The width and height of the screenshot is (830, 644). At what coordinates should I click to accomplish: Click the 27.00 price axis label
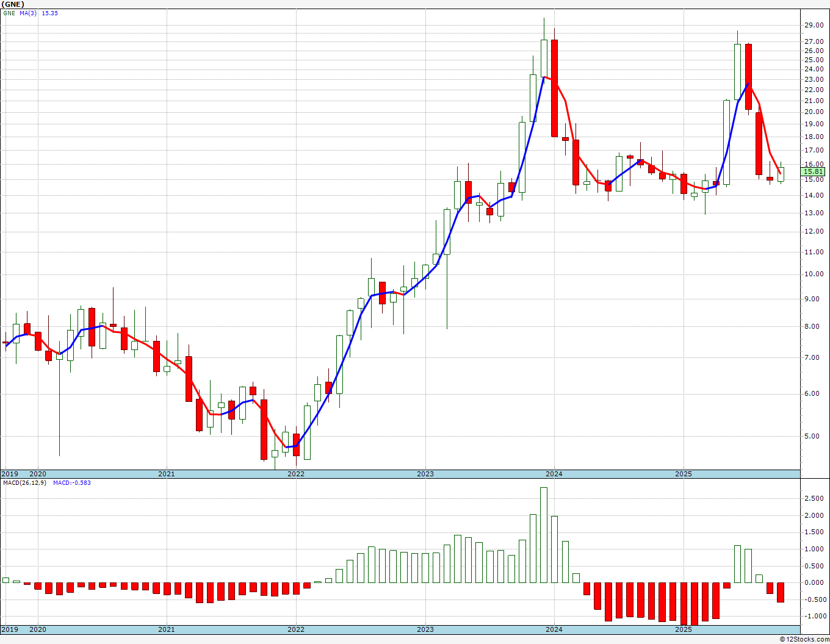click(x=814, y=41)
